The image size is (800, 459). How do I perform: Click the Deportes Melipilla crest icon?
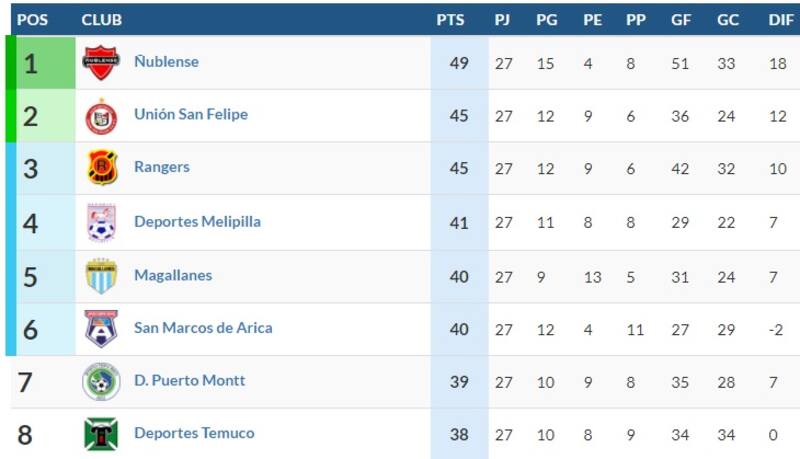(x=101, y=222)
